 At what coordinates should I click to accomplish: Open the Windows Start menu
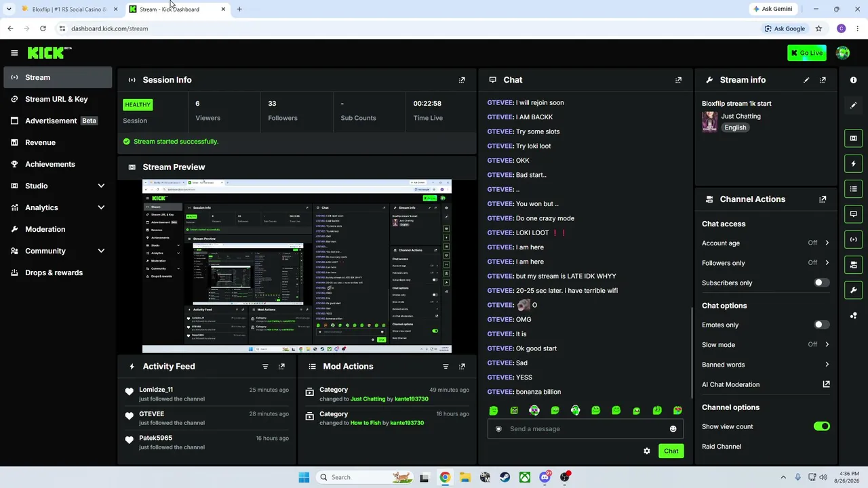[304, 477]
